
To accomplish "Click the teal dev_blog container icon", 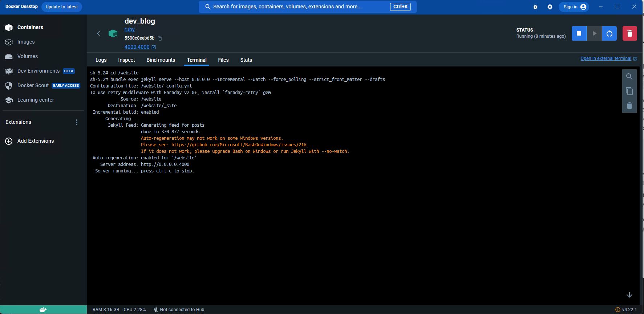I will tap(113, 33).
